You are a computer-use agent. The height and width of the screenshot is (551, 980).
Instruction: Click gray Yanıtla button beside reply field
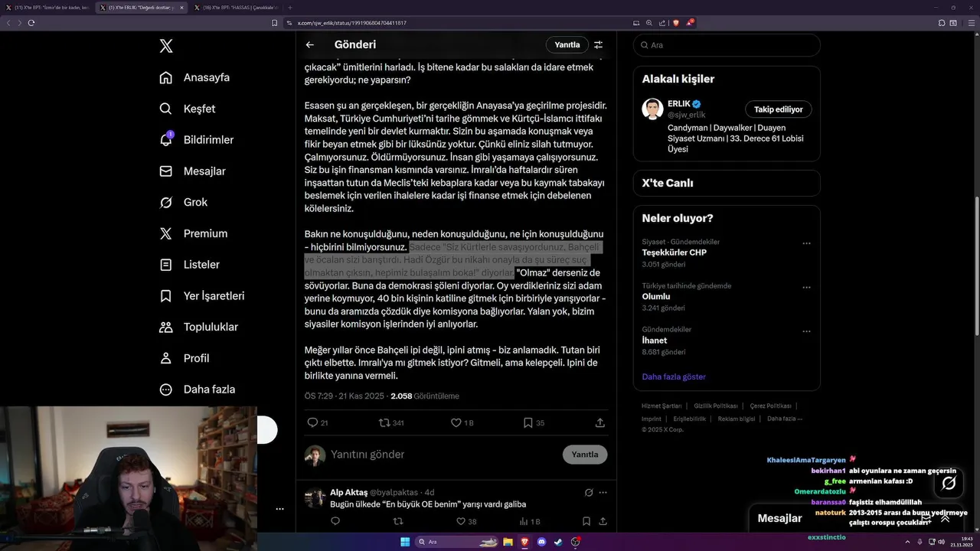[x=585, y=455]
